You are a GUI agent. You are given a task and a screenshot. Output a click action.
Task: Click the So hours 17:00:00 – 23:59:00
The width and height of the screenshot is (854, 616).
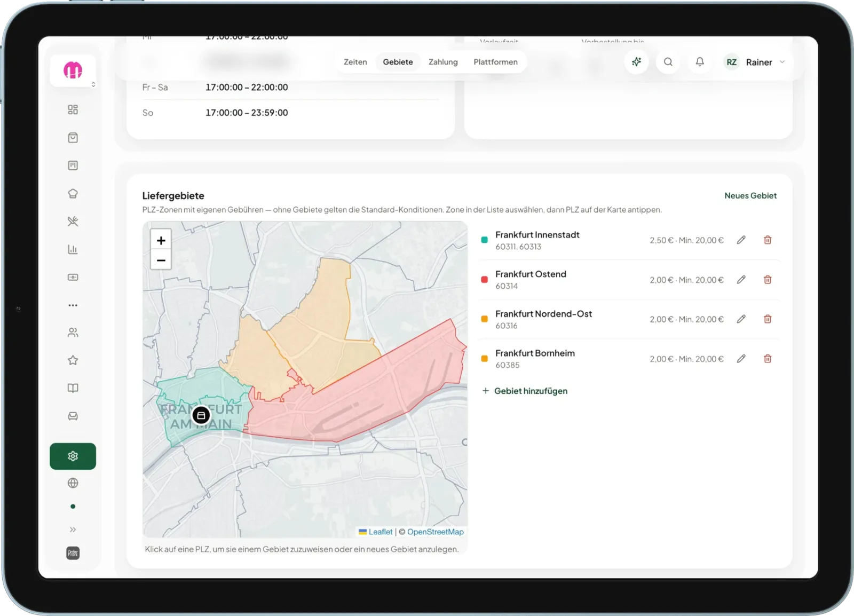(x=247, y=113)
